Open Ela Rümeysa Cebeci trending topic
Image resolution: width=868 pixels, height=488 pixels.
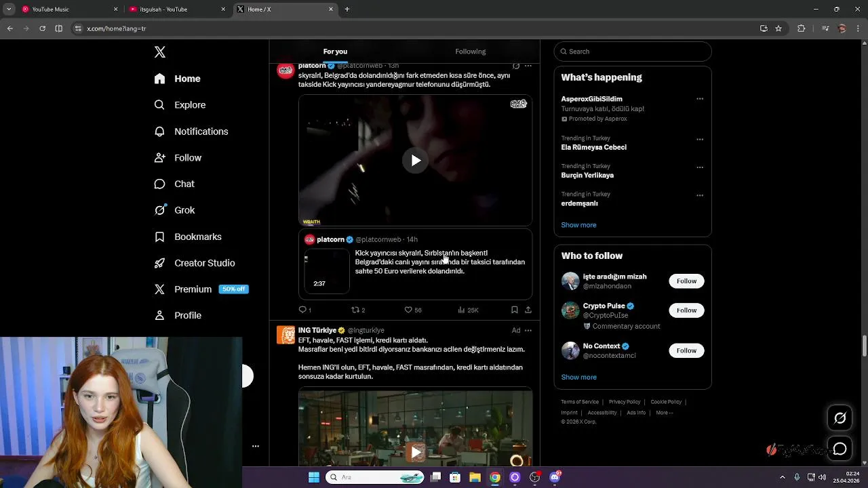pyautogui.click(x=593, y=147)
